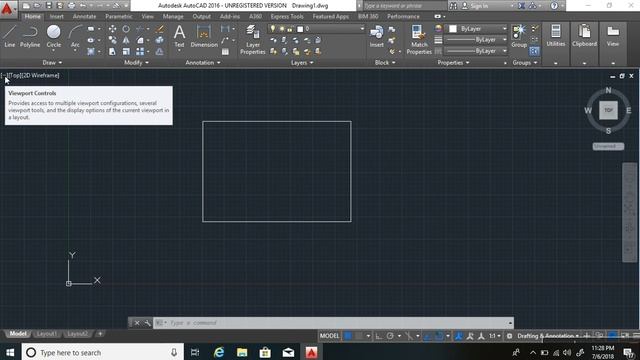
Task: Open the layer dropdown showing 0
Action: click(316, 29)
